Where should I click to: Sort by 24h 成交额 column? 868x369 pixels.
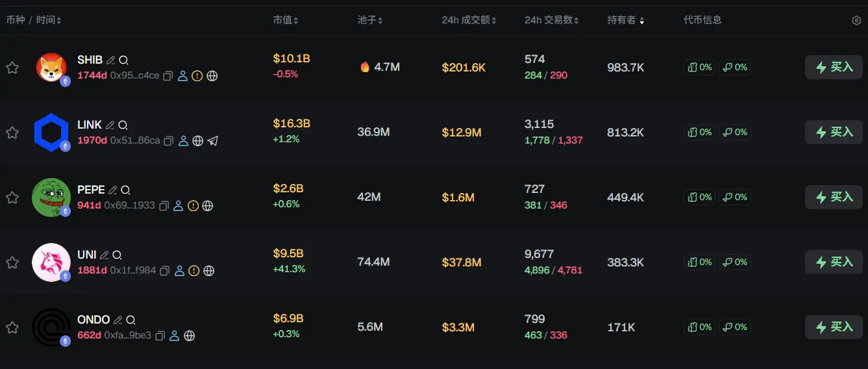pos(469,20)
